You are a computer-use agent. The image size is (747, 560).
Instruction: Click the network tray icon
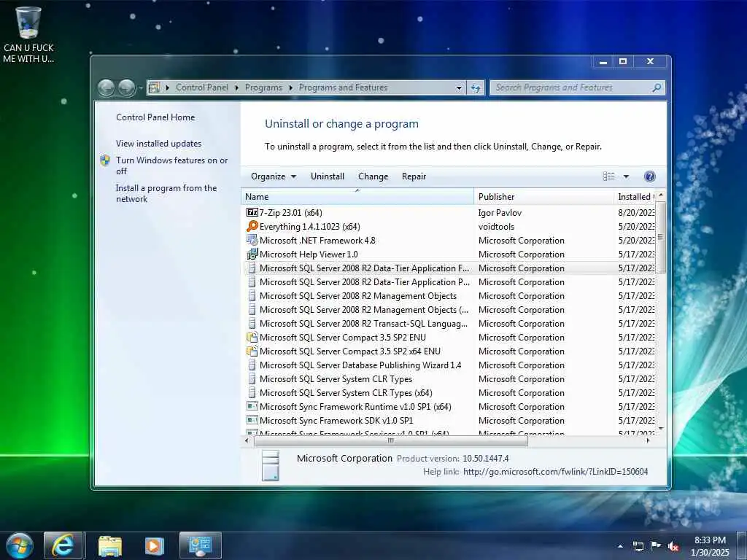pos(638,546)
